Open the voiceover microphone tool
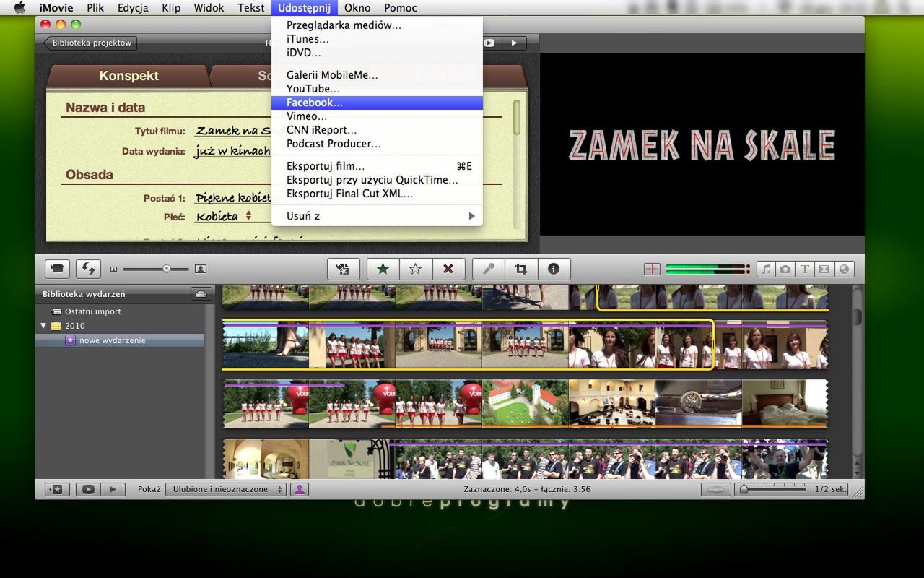Image resolution: width=924 pixels, height=578 pixels. point(489,269)
